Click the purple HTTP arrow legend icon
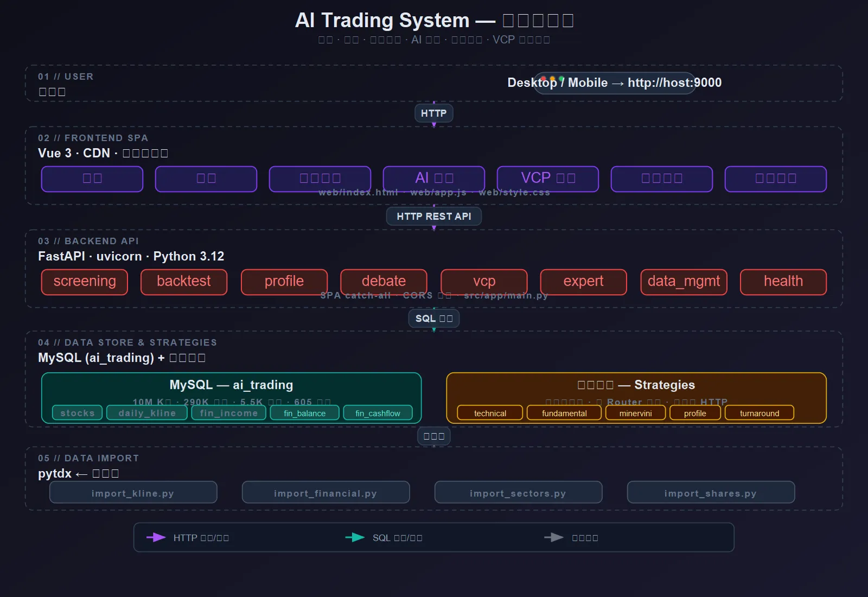868x597 pixels. (156, 537)
